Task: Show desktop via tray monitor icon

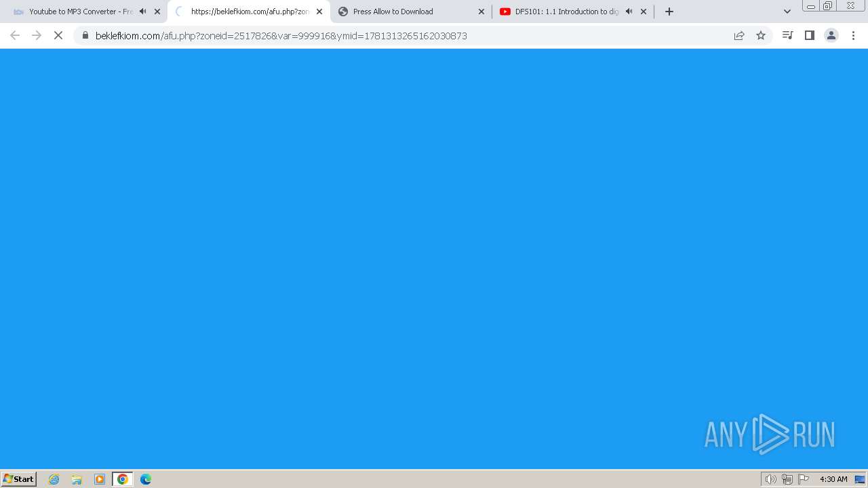Action: pyautogui.click(x=860, y=479)
